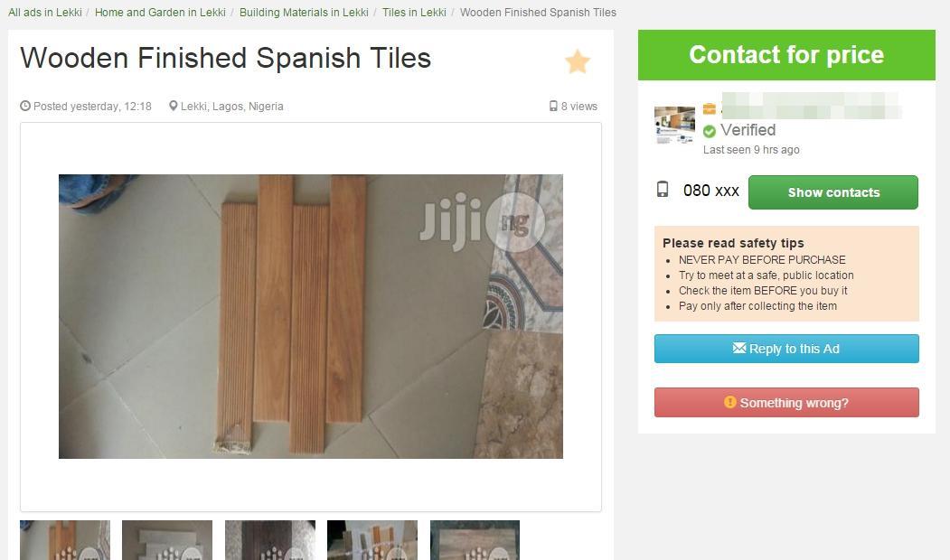Screen dimensions: 950x560
Task: Click the clock icon next to Posted
Action: [24, 106]
